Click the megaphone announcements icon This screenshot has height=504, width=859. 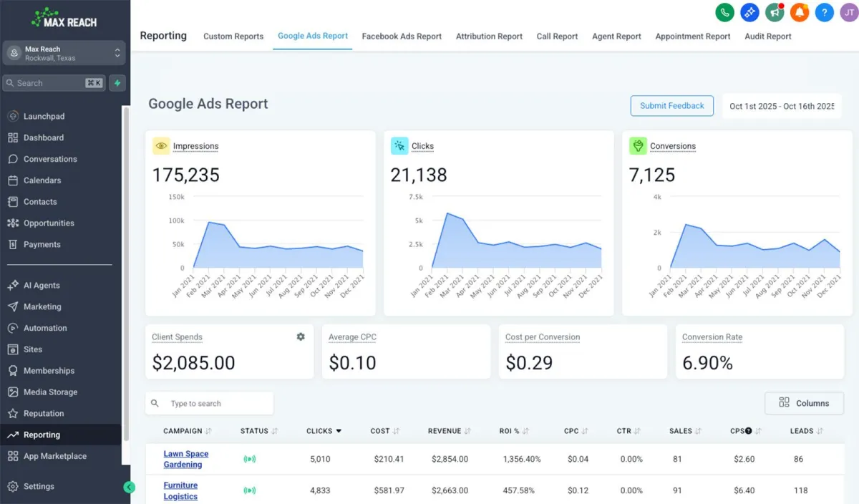[x=775, y=12]
